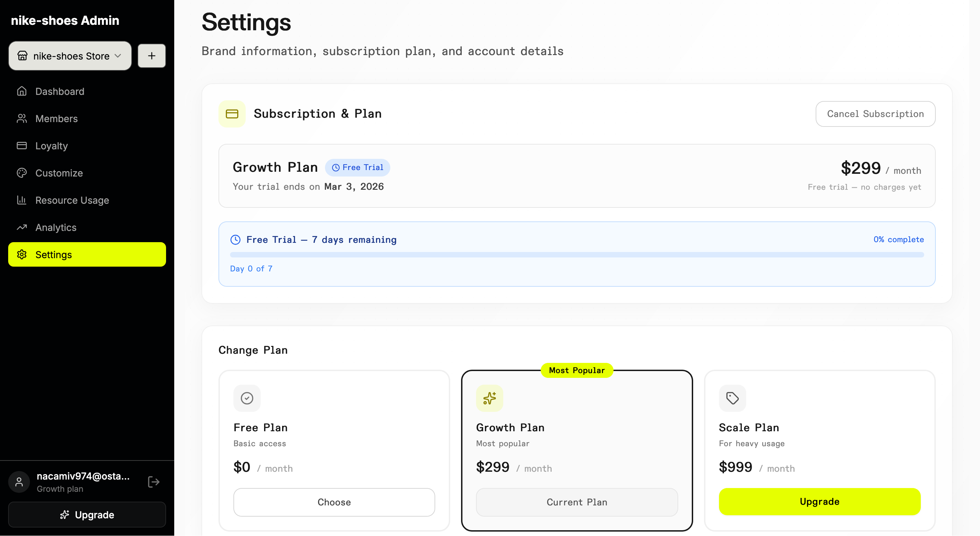Click the Free Trial badge

(357, 168)
